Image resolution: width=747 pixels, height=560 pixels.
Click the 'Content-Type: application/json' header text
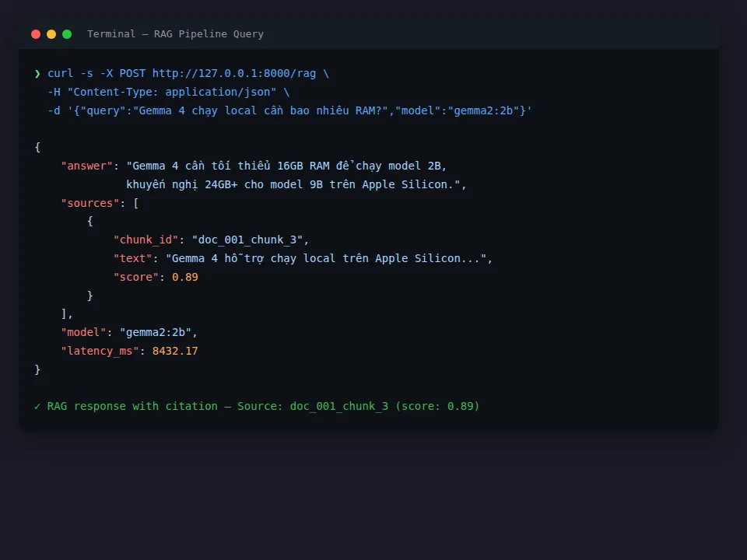(x=171, y=92)
